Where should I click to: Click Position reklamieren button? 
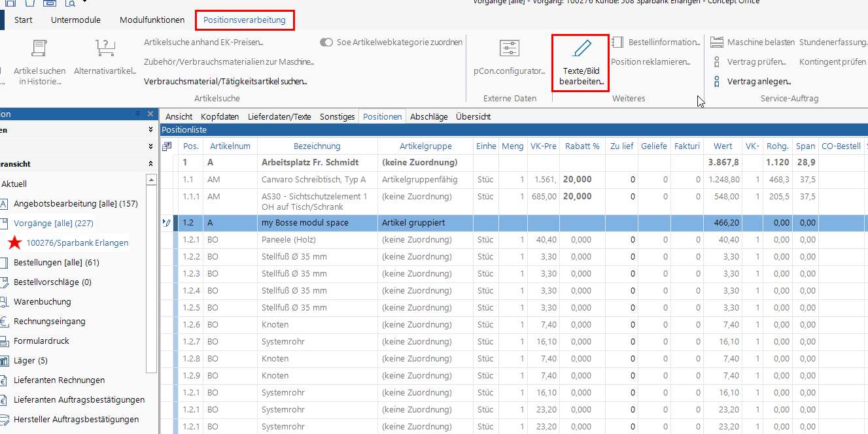tap(650, 62)
